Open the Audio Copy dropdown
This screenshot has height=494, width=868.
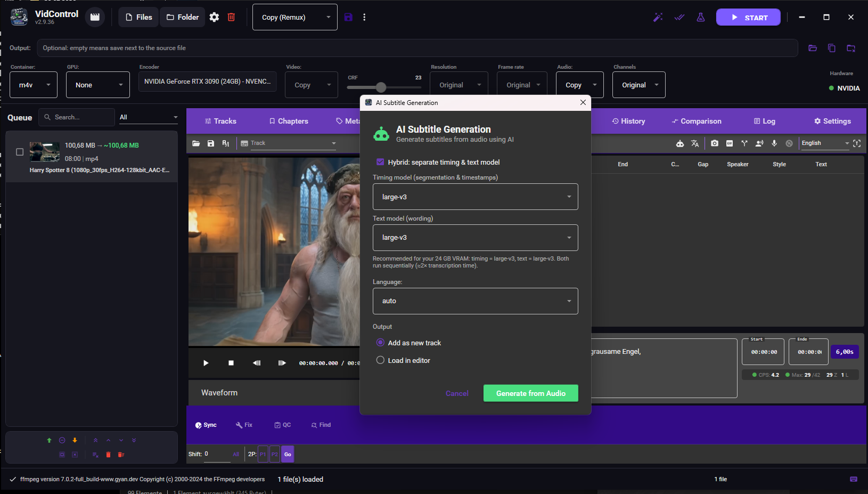click(580, 85)
